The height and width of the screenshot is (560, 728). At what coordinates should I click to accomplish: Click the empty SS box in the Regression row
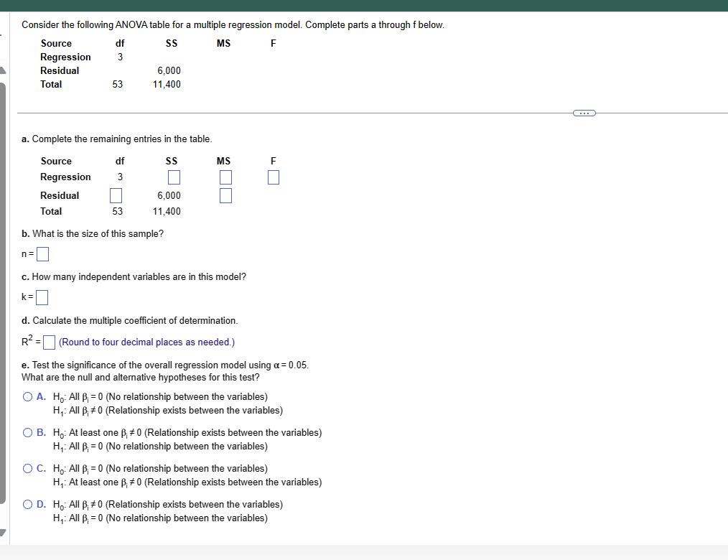(x=173, y=177)
